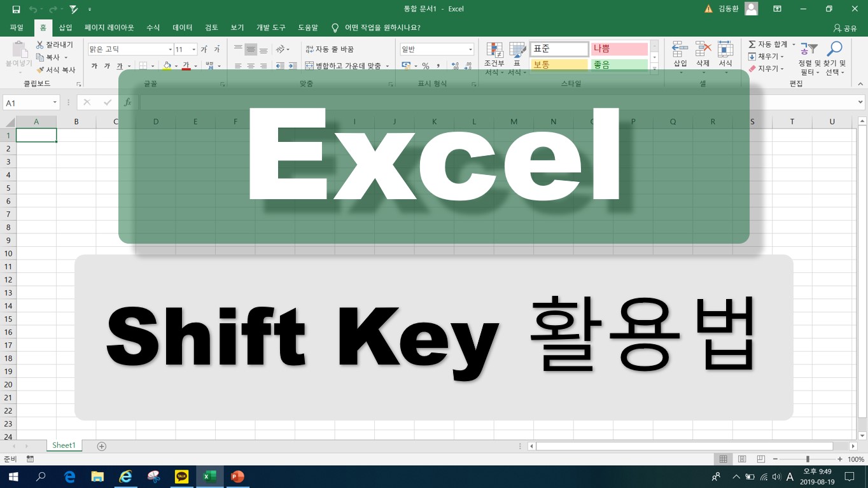Open the font name dropdown (맑은 고딕)
This screenshot has width=868, height=488.
(x=171, y=49)
